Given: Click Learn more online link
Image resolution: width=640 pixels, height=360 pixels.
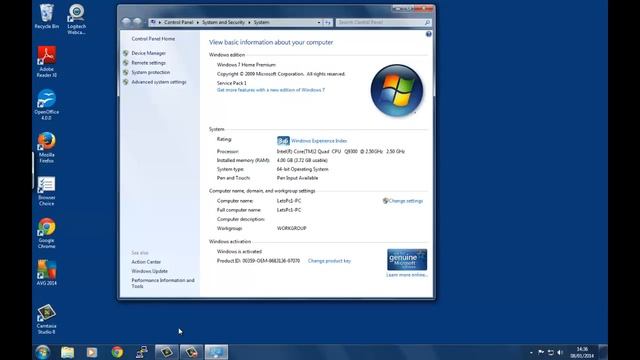Looking at the screenshot, I should click(x=407, y=275).
